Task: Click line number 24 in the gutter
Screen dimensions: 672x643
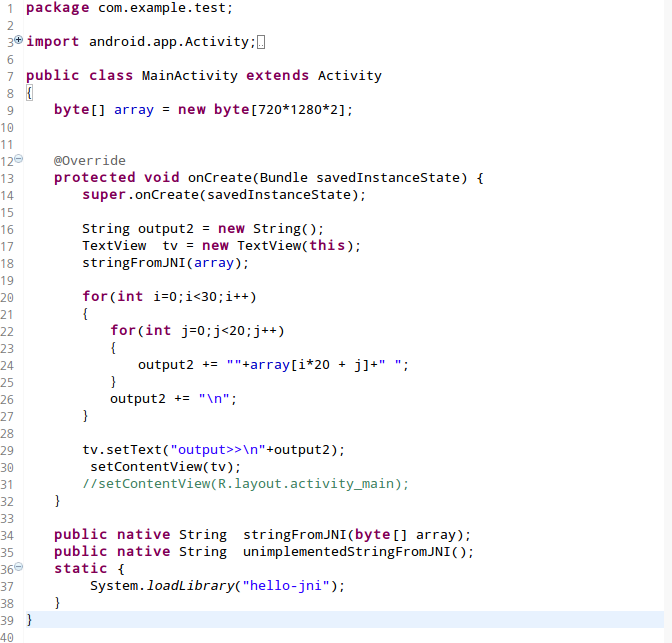Action: tap(7, 366)
